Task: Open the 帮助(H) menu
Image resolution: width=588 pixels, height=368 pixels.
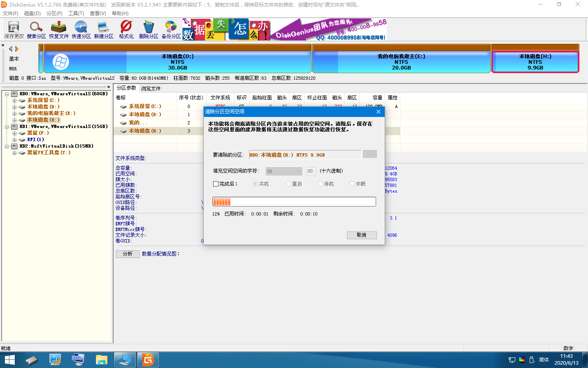Action: 120,13
